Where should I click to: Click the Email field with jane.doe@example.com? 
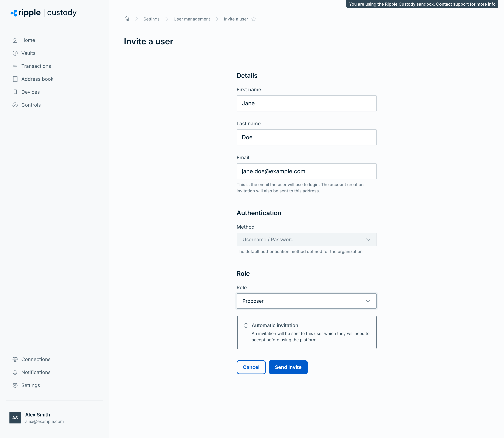(x=306, y=171)
